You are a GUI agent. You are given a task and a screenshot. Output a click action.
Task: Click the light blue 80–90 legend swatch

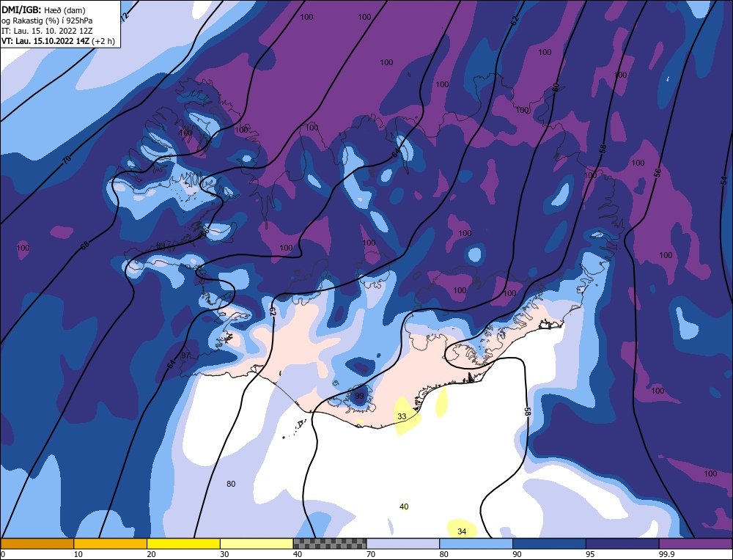(x=476, y=543)
